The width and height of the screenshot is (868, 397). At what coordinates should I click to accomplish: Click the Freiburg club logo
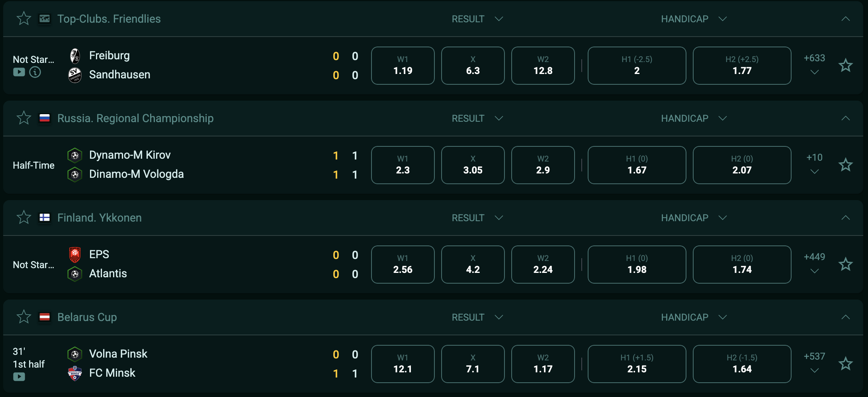pos(75,56)
